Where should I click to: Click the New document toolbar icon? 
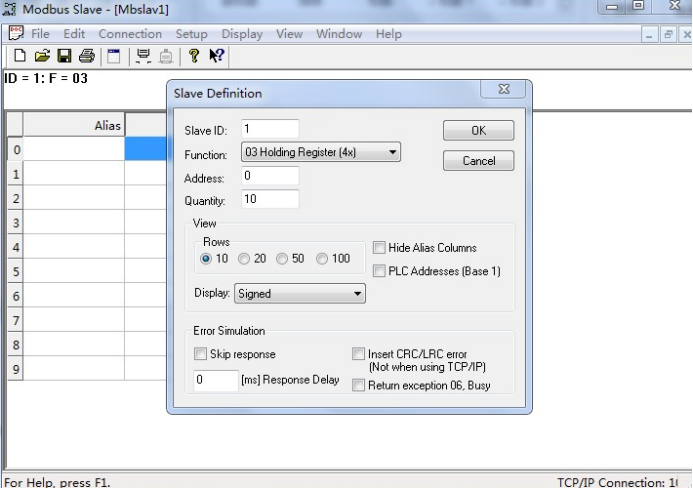pyautogui.click(x=20, y=56)
